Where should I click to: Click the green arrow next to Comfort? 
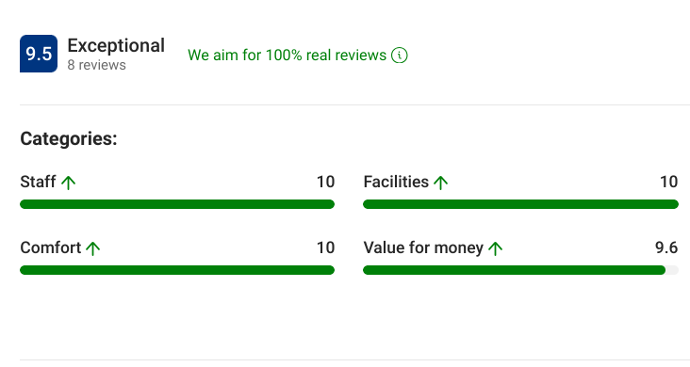click(x=93, y=248)
